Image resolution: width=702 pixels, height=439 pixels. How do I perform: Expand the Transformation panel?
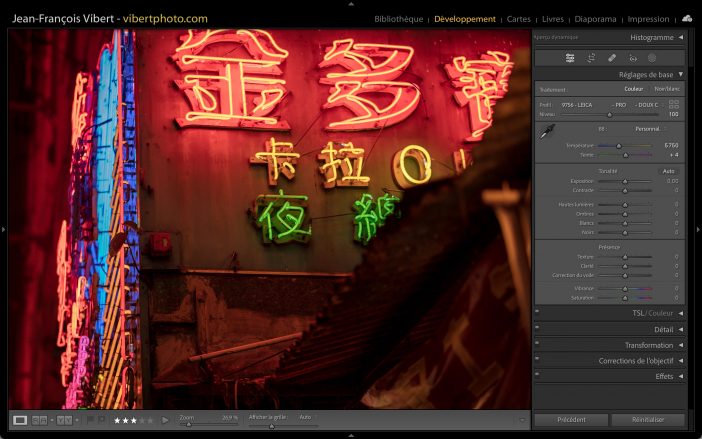(x=681, y=345)
